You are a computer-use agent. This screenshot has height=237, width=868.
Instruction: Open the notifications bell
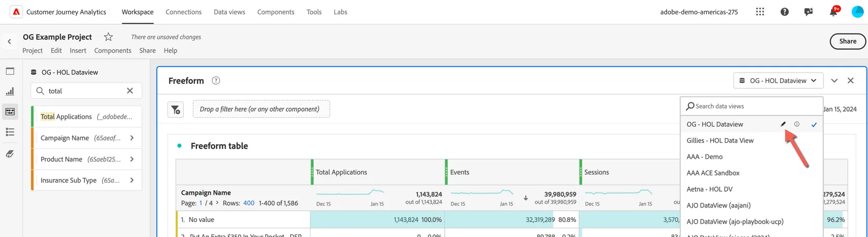point(833,12)
